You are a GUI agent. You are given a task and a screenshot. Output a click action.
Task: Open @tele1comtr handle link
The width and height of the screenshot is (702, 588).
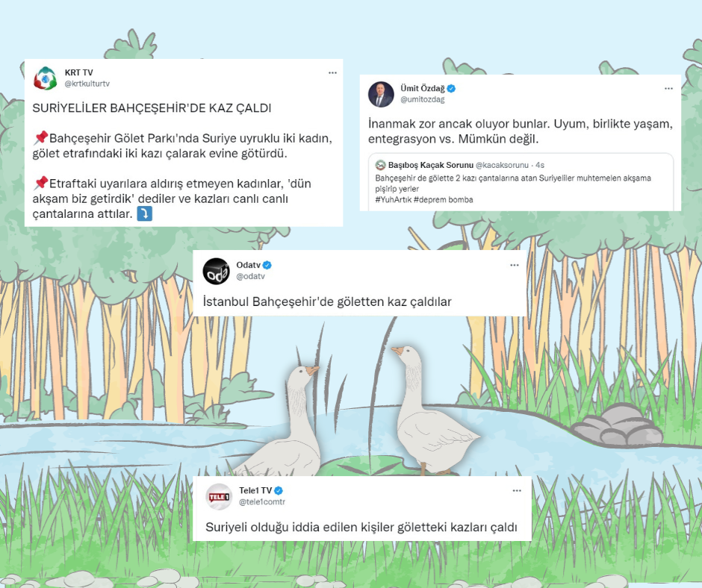tap(262, 502)
